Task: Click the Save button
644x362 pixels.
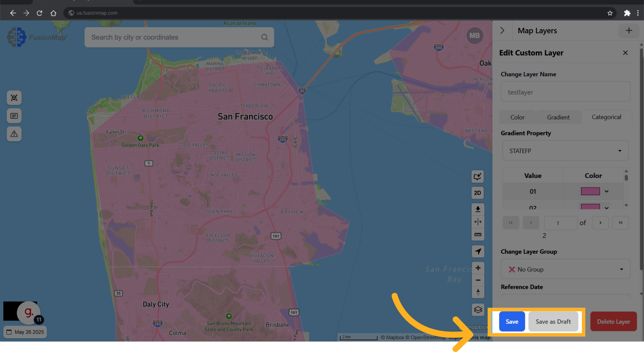Action: (512, 321)
